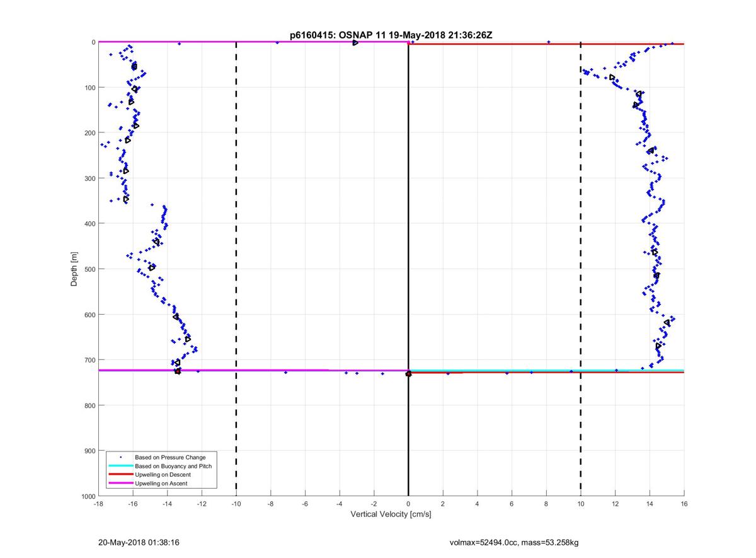
Task: Select velocity tick label '6'
Action: [x=512, y=504]
